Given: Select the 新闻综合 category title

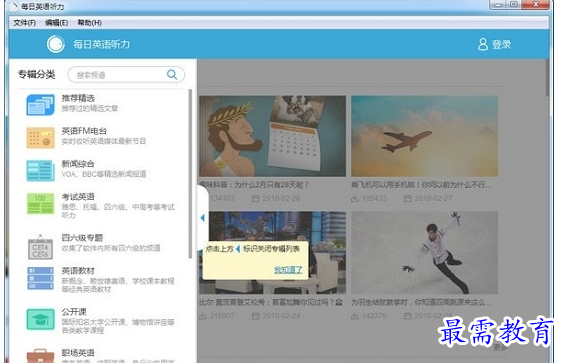Looking at the screenshot, I should (x=78, y=164).
